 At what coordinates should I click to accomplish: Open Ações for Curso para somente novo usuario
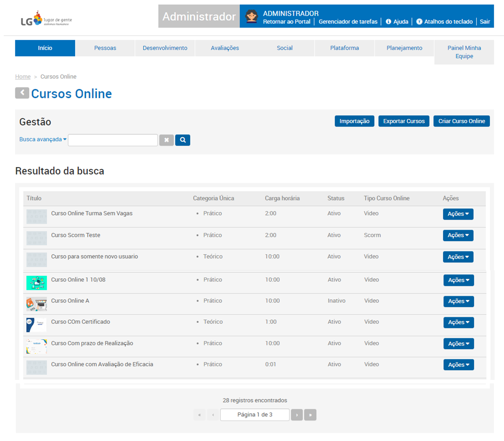pos(458,257)
